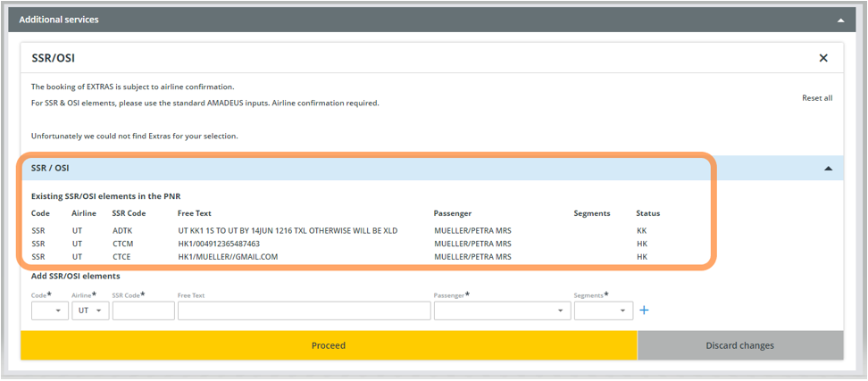
Task: Open the Code dropdown
Action: click(x=49, y=311)
